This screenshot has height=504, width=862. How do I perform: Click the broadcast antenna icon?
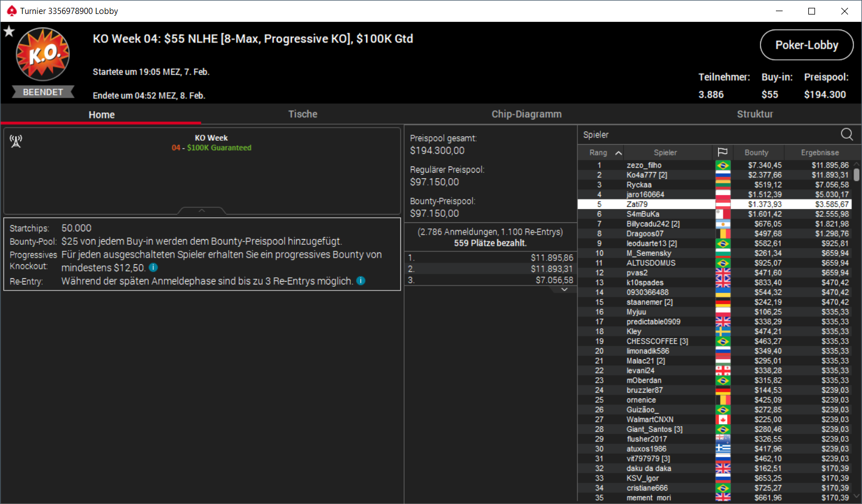pyautogui.click(x=16, y=141)
